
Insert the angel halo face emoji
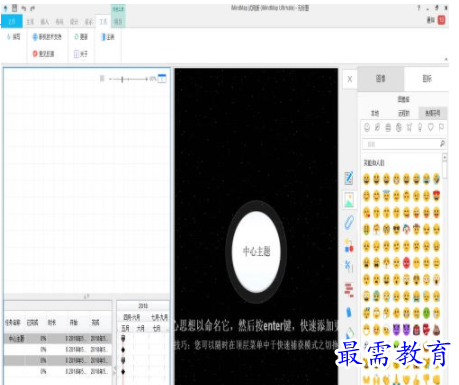(386, 196)
